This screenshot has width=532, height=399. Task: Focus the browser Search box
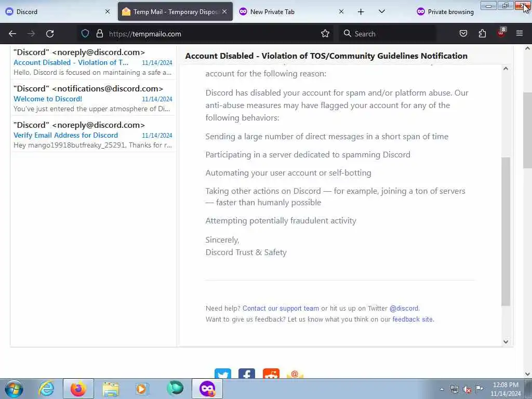point(388,34)
